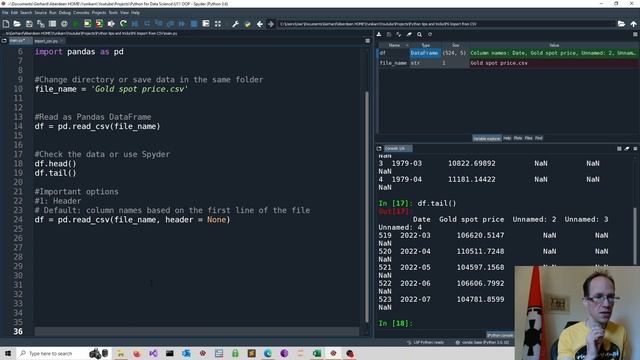This screenshot has width=640, height=360.
Task: Open Excel from the taskbar
Action: coord(317,353)
